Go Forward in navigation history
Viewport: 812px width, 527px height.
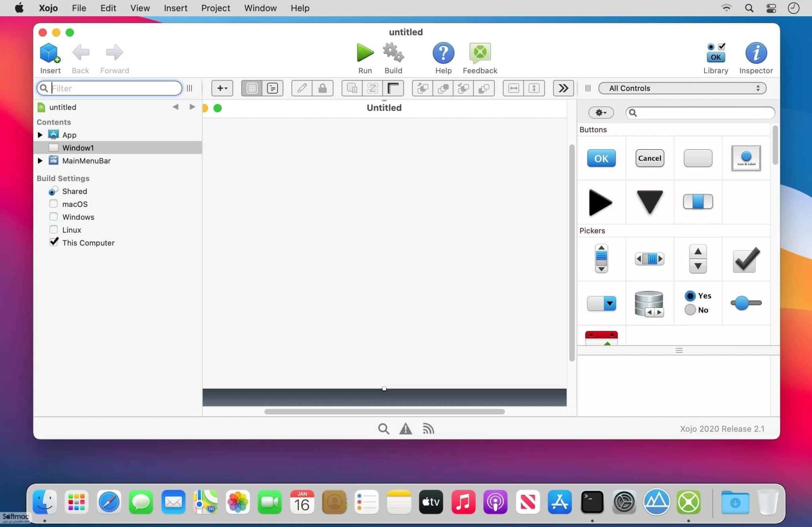coord(114,53)
